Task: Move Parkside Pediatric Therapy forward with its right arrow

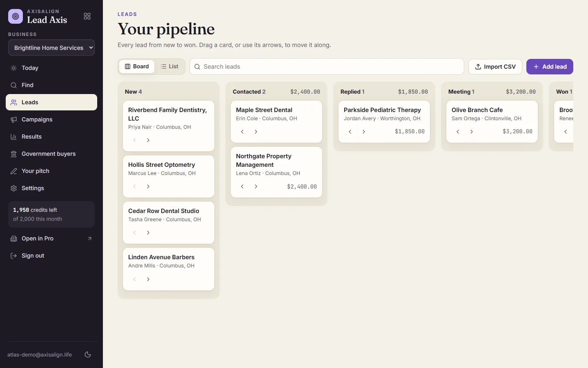Action: coord(364,132)
